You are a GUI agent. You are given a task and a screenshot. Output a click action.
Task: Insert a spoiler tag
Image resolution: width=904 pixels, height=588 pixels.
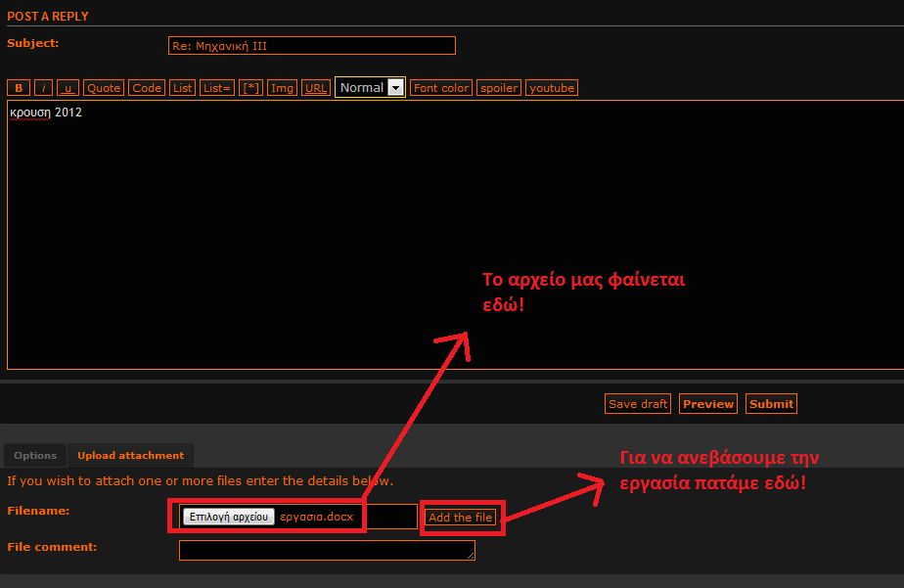coord(499,88)
